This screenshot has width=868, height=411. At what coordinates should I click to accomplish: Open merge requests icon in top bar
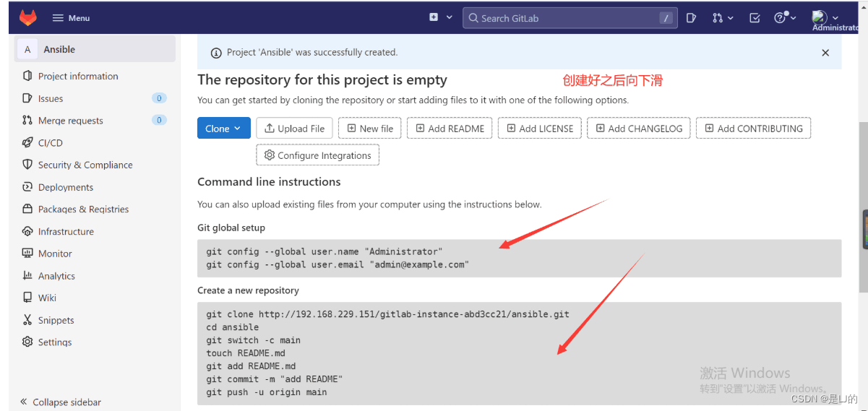(x=717, y=18)
